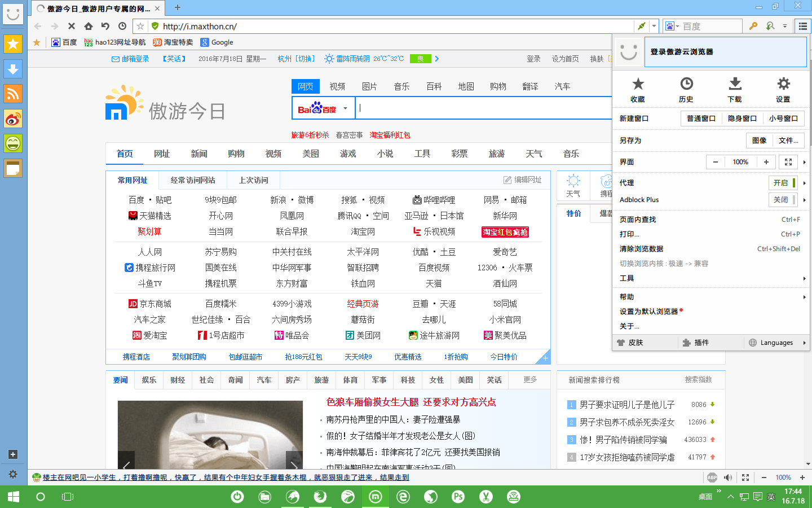Expand the 代理 submenu arrow
Viewport: 812px width, 508px height.
click(804, 183)
